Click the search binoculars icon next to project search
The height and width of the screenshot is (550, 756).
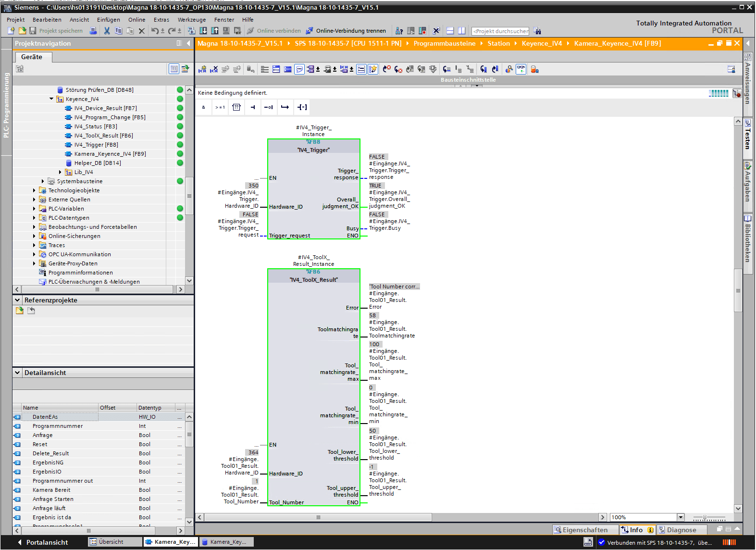coord(537,31)
